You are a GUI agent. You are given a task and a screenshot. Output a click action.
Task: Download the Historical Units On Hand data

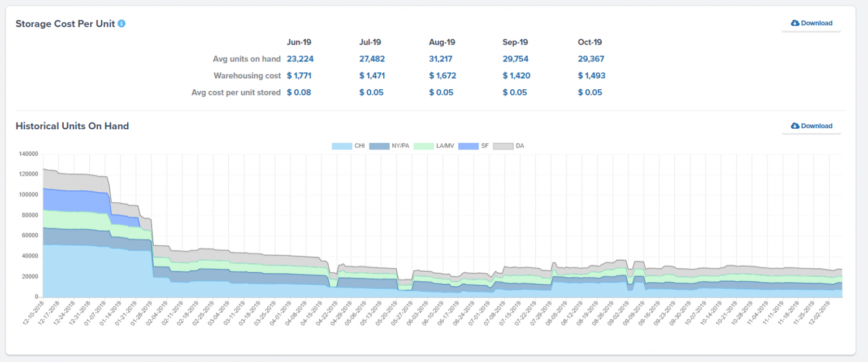(x=811, y=126)
